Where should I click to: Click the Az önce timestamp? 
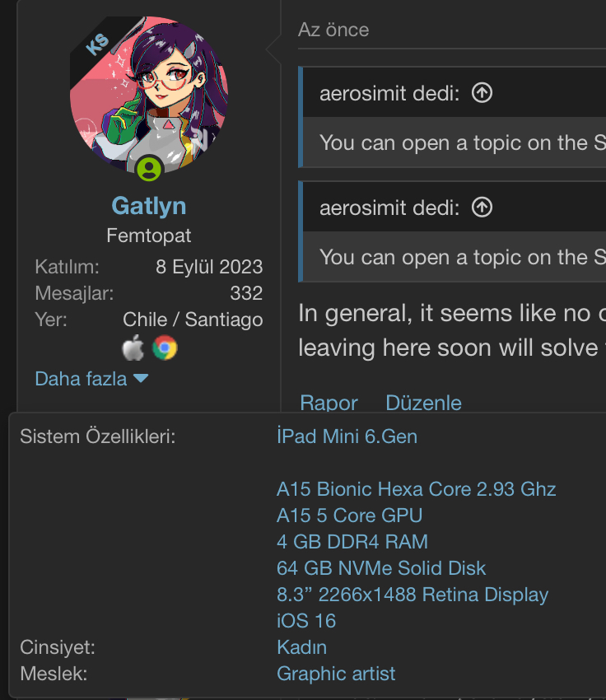click(x=333, y=30)
